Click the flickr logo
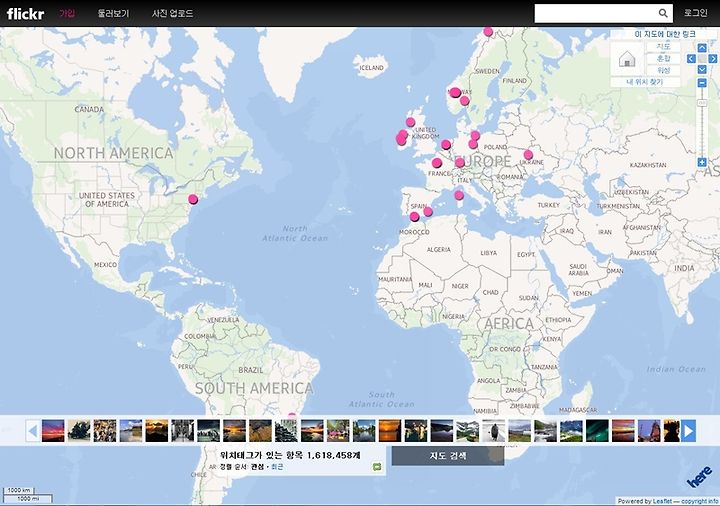The image size is (720, 506). click(26, 13)
